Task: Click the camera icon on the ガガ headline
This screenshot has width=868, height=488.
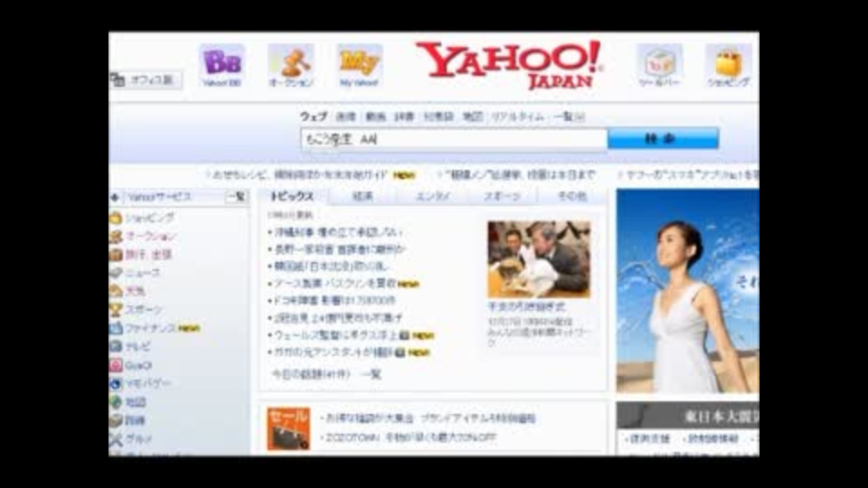Action: coord(401,352)
